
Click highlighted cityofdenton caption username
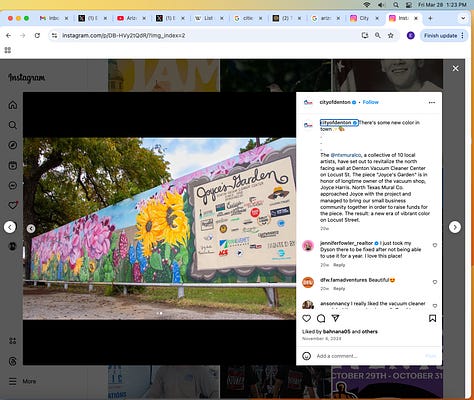(339, 123)
